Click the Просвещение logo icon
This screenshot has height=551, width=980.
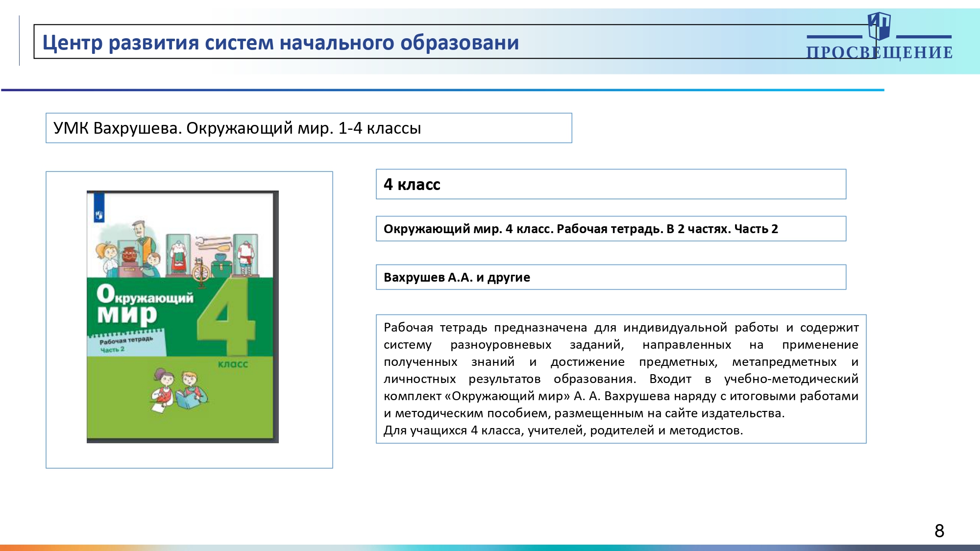coord(879,26)
